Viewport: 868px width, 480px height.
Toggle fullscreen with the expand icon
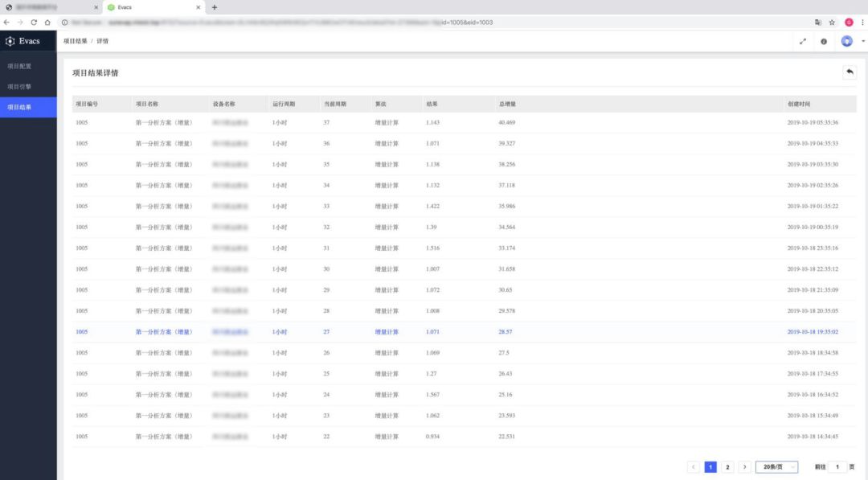(x=803, y=42)
